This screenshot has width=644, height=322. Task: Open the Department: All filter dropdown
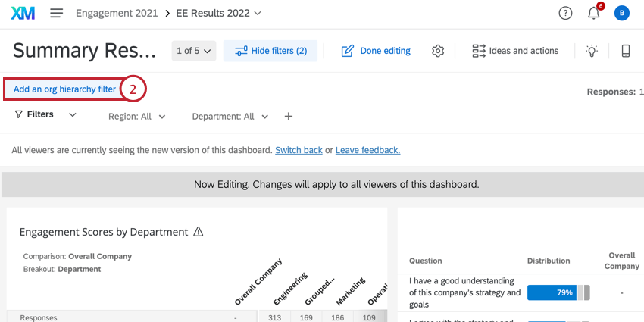click(x=230, y=117)
